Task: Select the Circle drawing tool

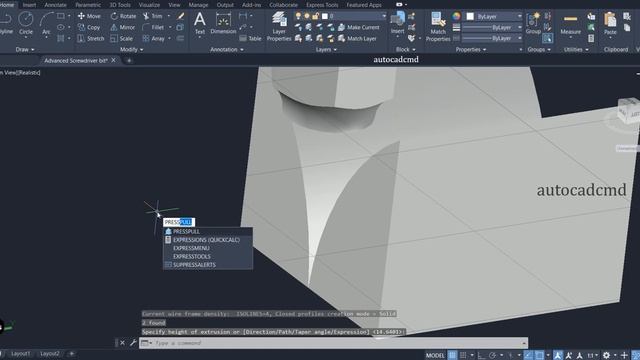Action: (26, 23)
